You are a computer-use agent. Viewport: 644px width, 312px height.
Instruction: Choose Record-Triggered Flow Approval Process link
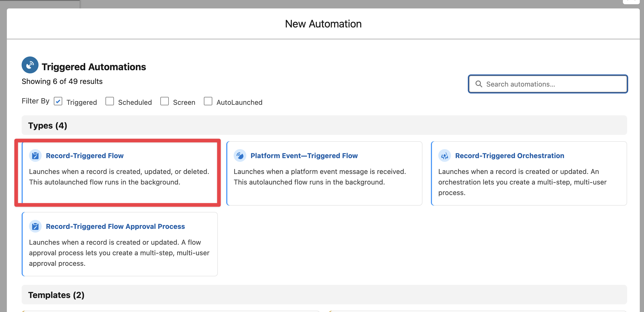tap(115, 226)
